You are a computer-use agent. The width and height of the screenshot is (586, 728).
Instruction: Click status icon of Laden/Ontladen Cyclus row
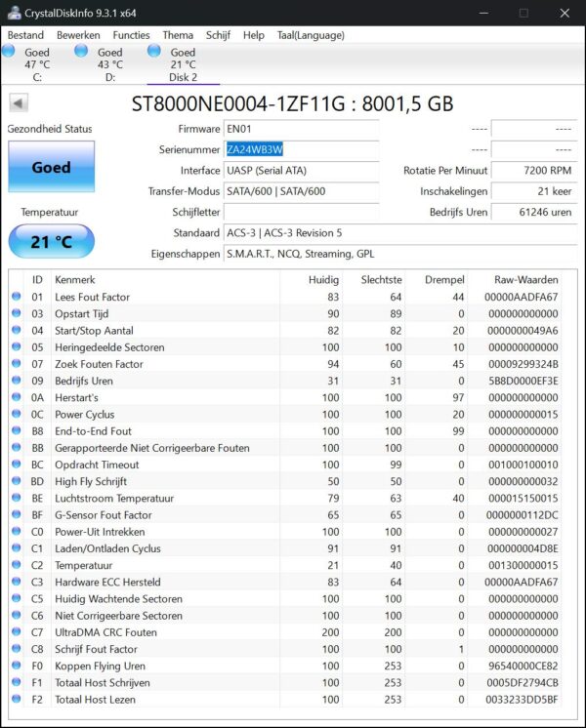[17, 547]
